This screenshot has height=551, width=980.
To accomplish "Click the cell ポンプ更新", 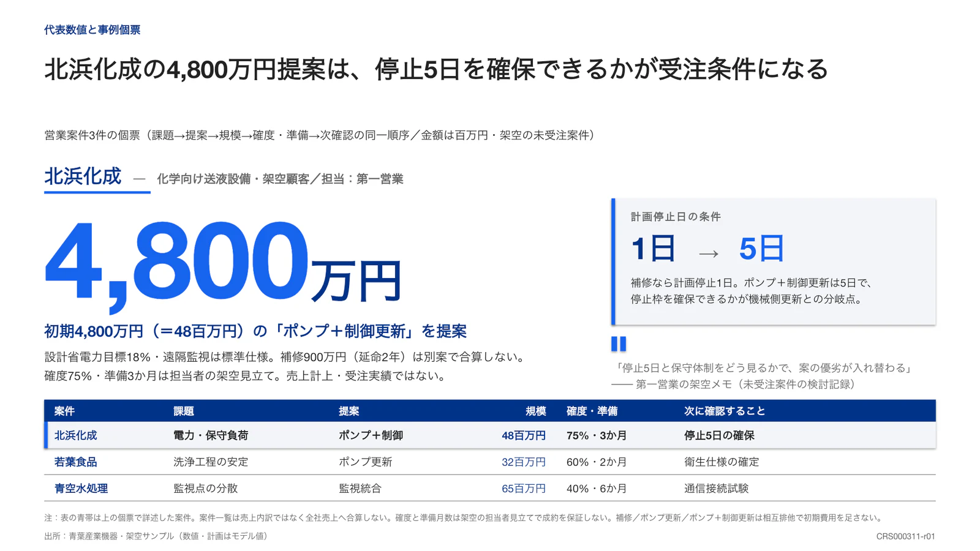I will tap(365, 462).
